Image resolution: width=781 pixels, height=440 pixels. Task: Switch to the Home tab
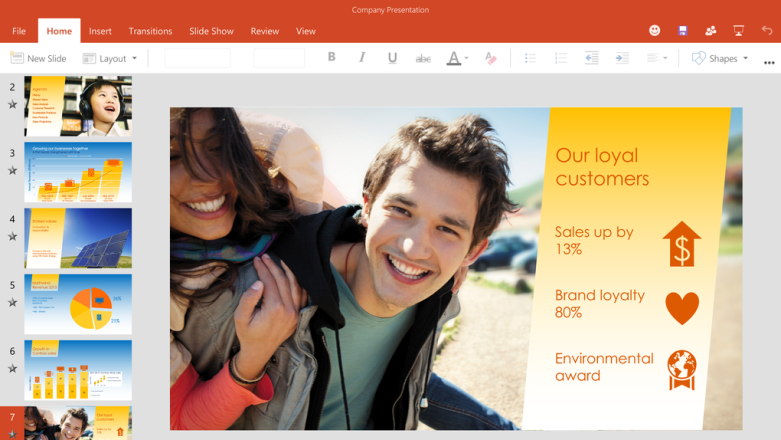[59, 31]
